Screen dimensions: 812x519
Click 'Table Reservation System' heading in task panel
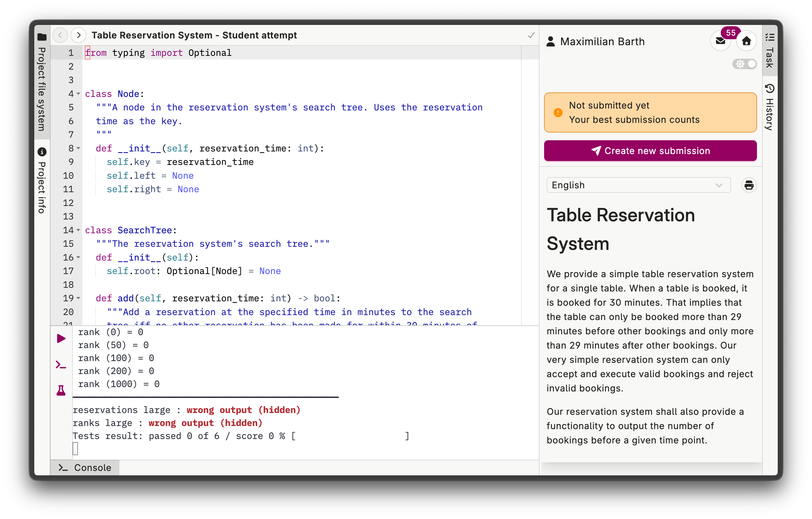(621, 229)
